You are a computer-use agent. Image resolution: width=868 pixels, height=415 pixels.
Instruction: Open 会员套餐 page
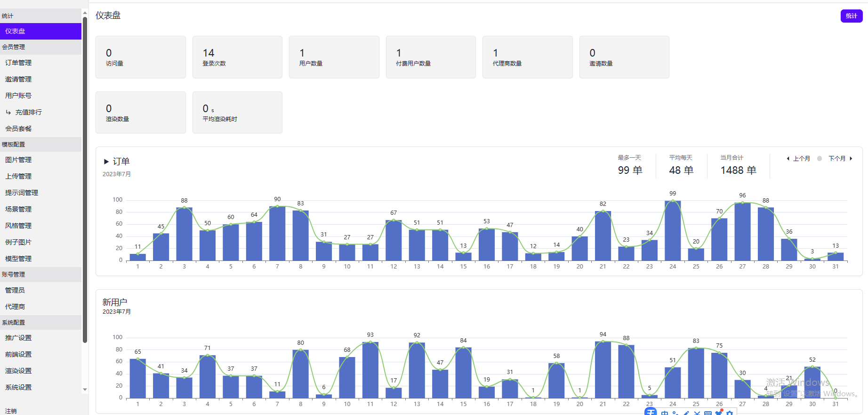click(18, 129)
